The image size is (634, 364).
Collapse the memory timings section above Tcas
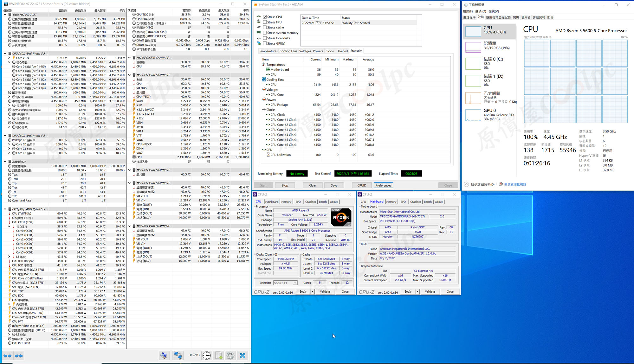(x=5, y=162)
